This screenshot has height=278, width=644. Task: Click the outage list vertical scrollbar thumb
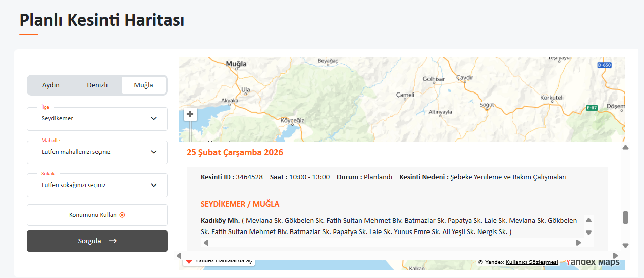pyautogui.click(x=626, y=217)
